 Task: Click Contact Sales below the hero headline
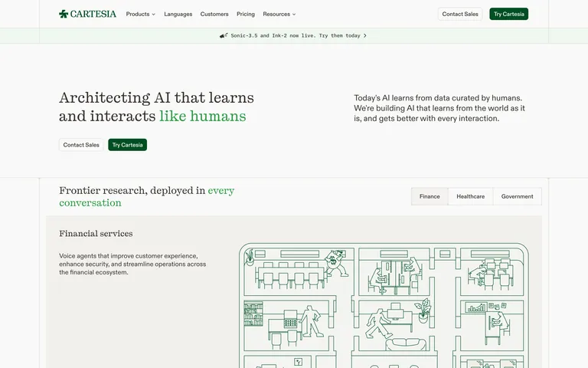tap(81, 145)
